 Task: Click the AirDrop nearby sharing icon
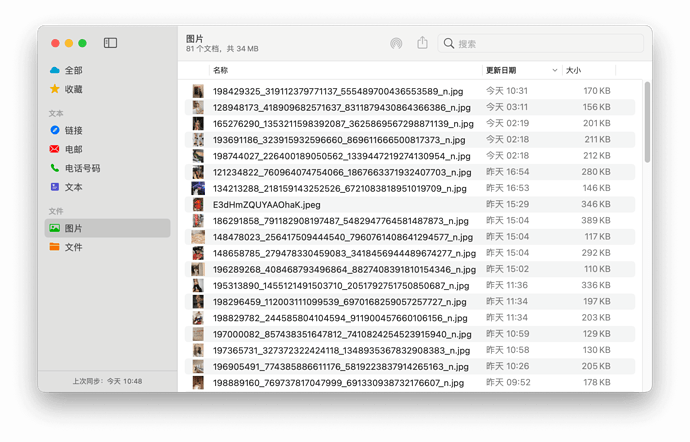click(396, 43)
